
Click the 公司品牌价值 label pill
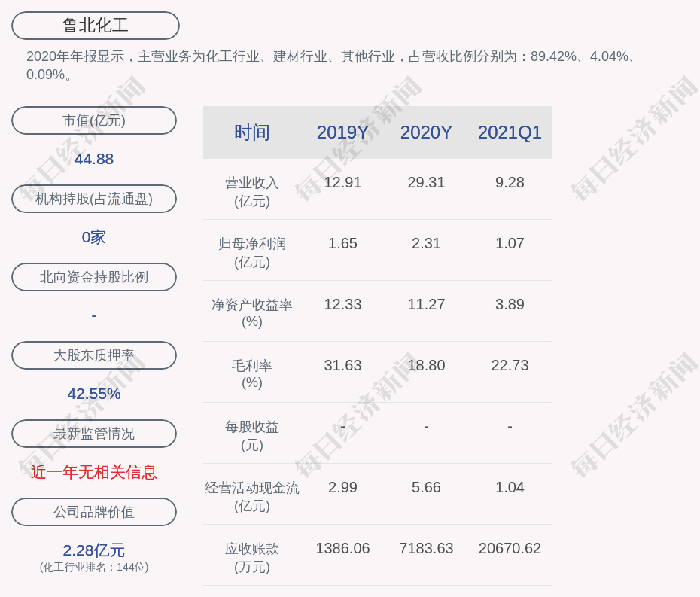(94, 512)
